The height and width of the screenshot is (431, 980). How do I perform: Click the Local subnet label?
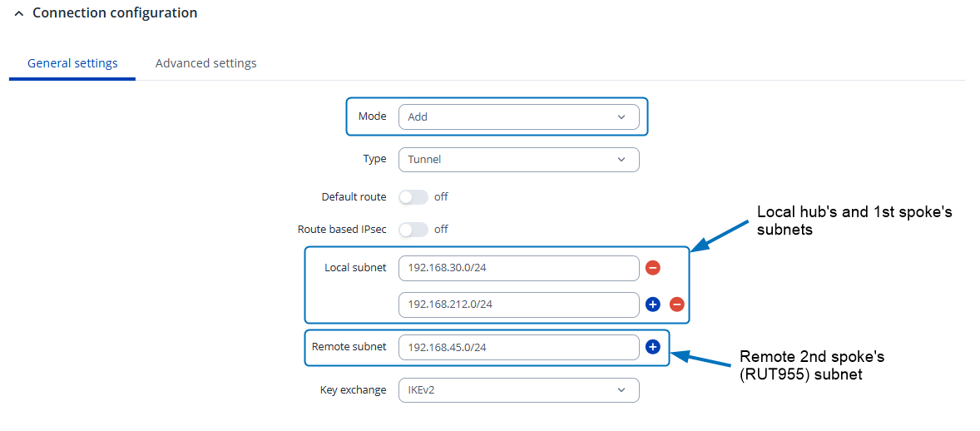pyautogui.click(x=355, y=267)
